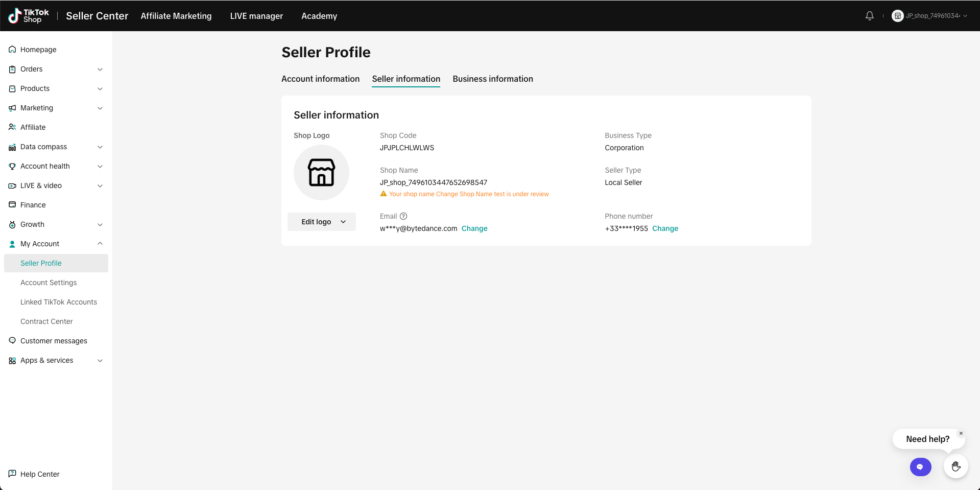Viewport: 980px width, 490px height.
Task: Click the Account health trophy icon
Action: point(12,166)
